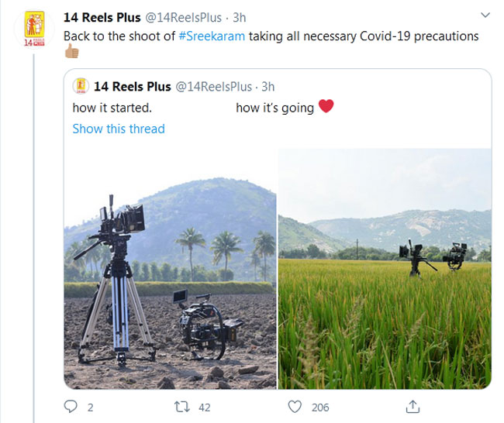Open the #Sreekaram hashtag link
Screen dimensions: 504x423
coord(212,36)
